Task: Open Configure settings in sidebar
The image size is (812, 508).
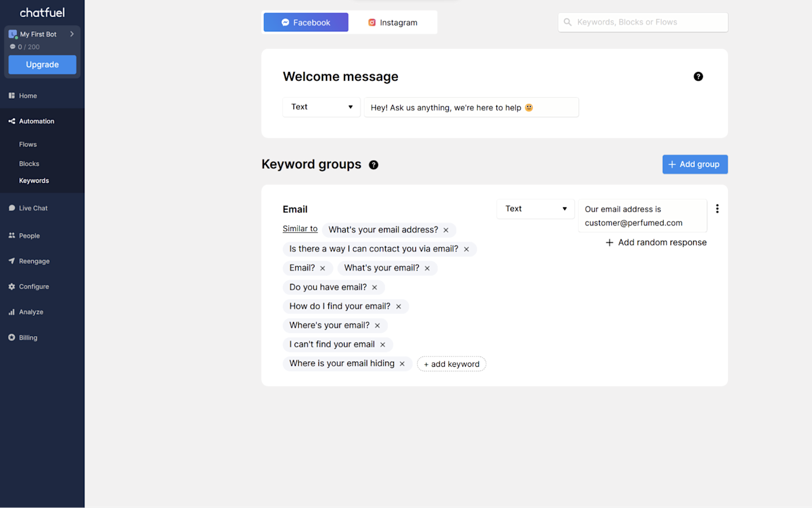Action: point(34,287)
